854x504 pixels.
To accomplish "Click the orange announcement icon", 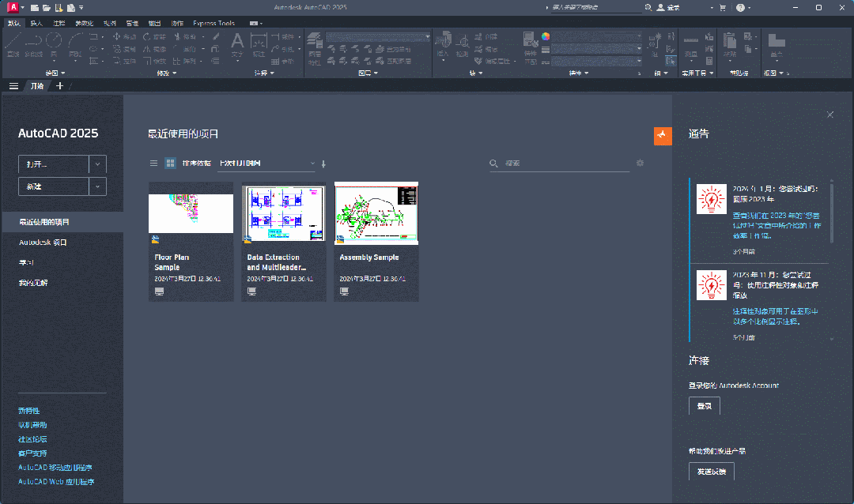I will (x=663, y=136).
